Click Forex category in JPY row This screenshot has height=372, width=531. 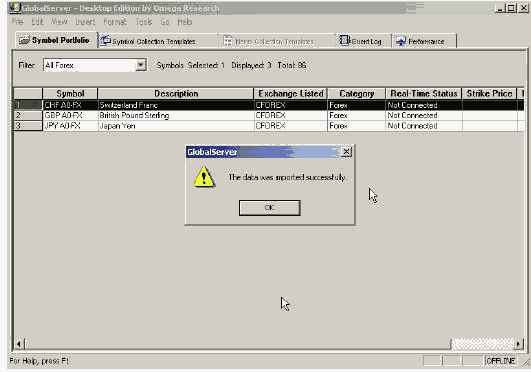[x=357, y=126]
